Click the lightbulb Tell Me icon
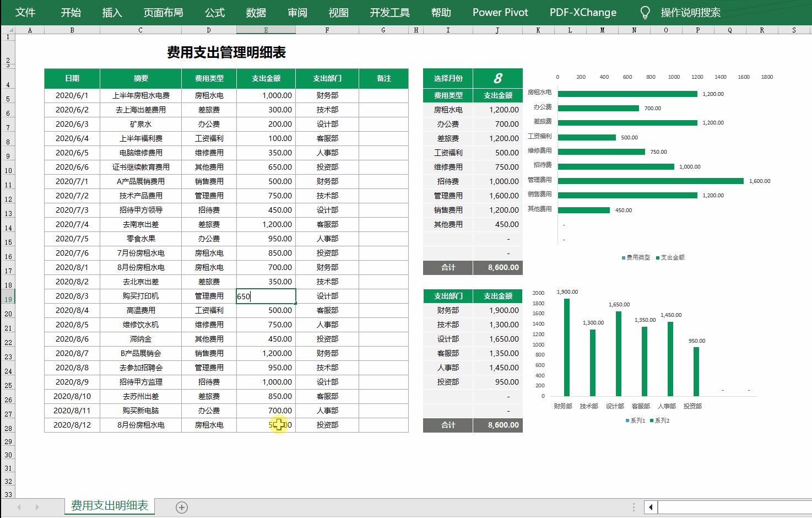 (x=645, y=12)
